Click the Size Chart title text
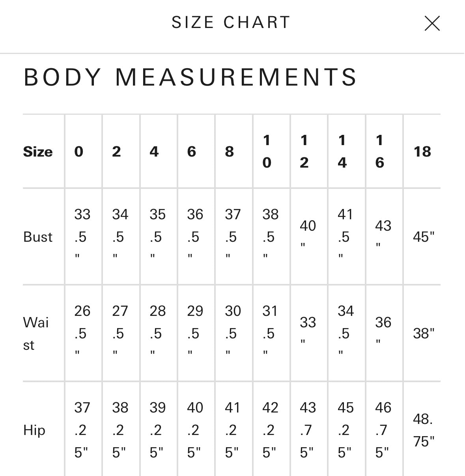This screenshot has height=476, width=465. click(x=231, y=22)
